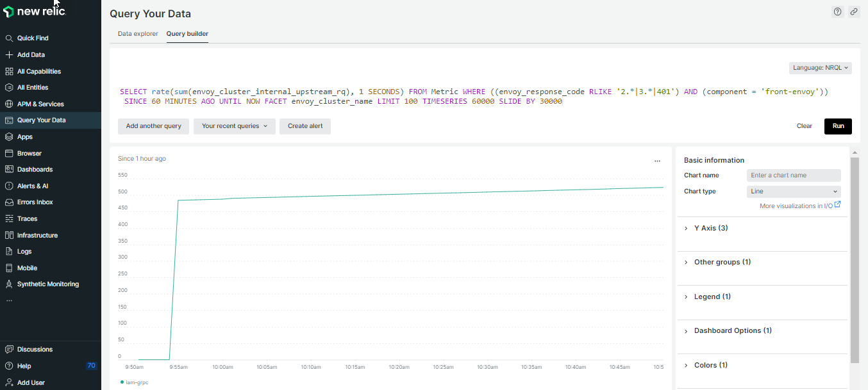Click the Traces icon
This screenshot has height=390, width=868.
click(x=9, y=219)
